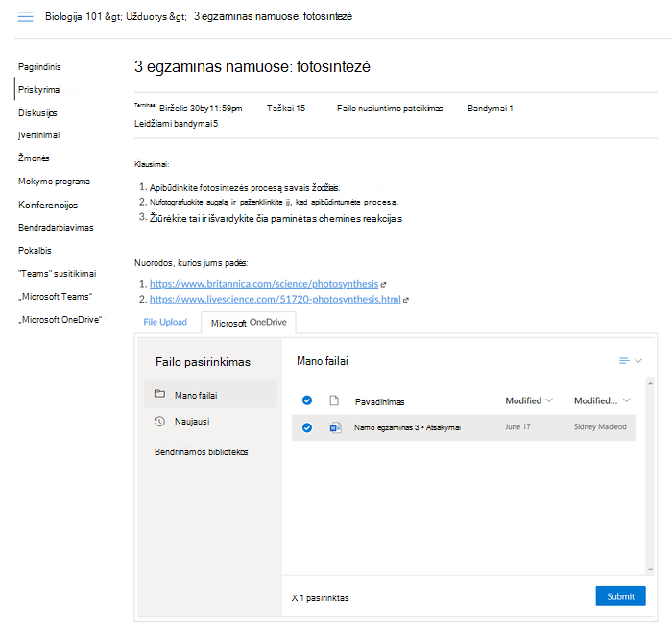Click the Mano failai folder icon
672x631 pixels.
point(159,394)
